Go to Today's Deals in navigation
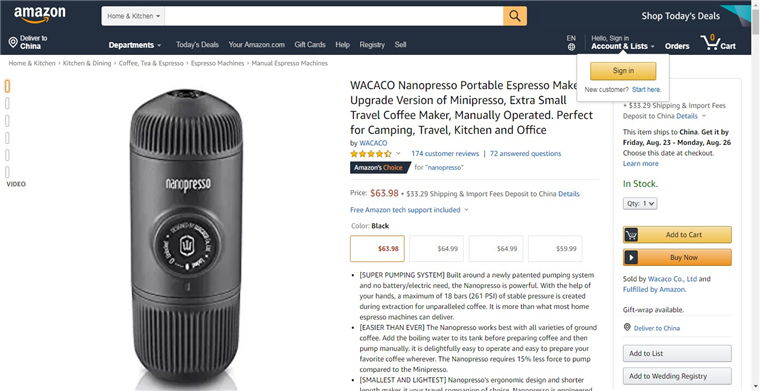The image size is (760, 391). click(197, 45)
